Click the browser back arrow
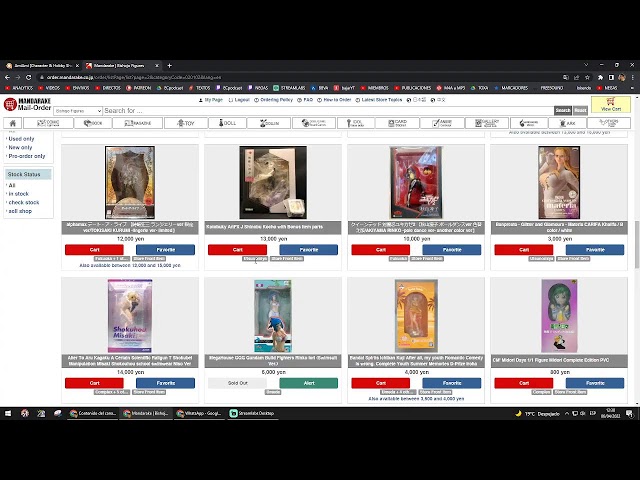 7,77
